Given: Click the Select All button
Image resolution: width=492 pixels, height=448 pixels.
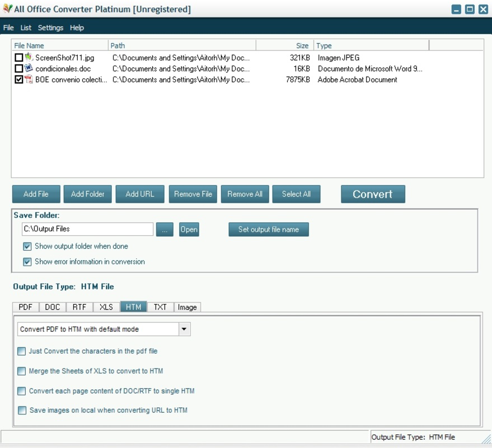Looking at the screenshot, I should [x=296, y=194].
